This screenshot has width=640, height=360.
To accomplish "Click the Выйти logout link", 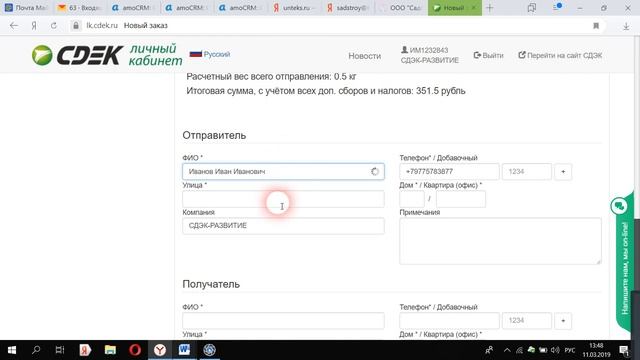I will [x=488, y=55].
